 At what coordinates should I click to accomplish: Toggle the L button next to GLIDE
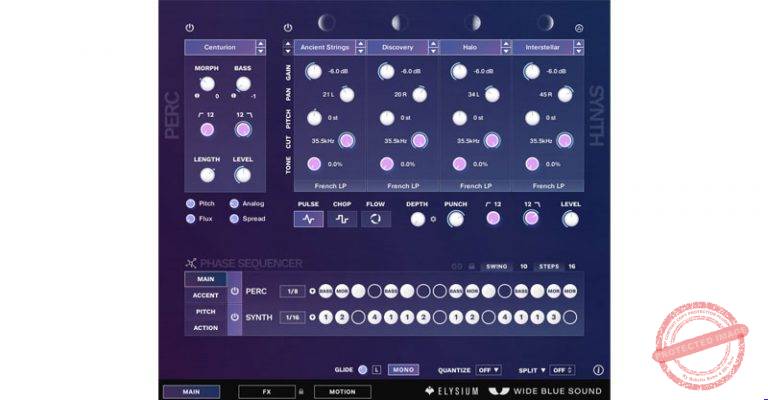pos(376,370)
